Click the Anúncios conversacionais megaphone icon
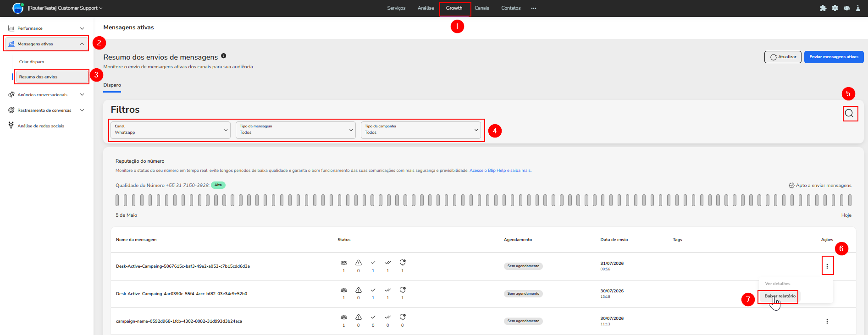 pos(11,94)
